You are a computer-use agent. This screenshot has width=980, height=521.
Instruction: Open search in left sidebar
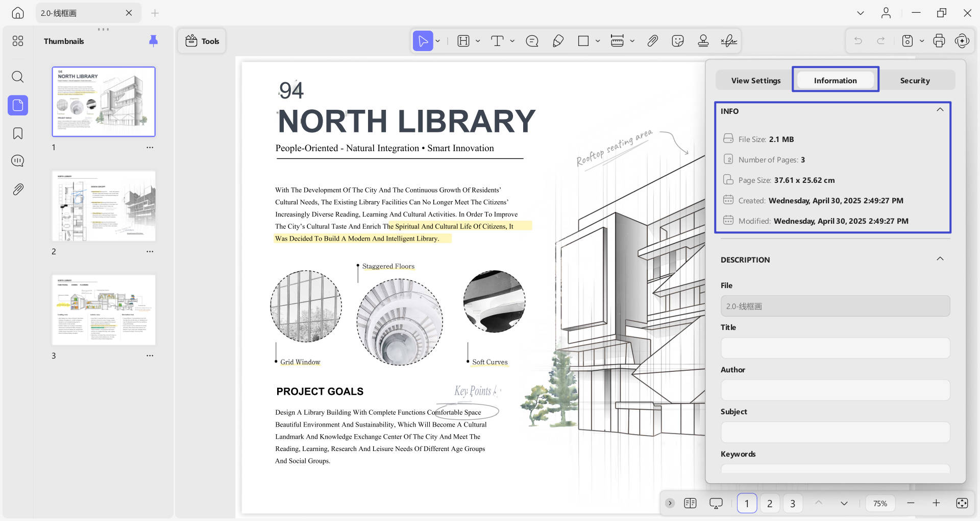[x=18, y=77]
